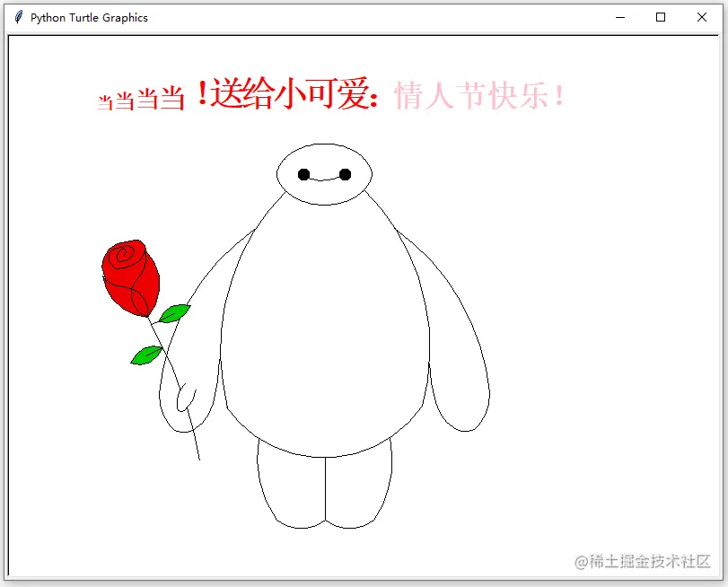Click Baymax's left black eye

coord(303,175)
